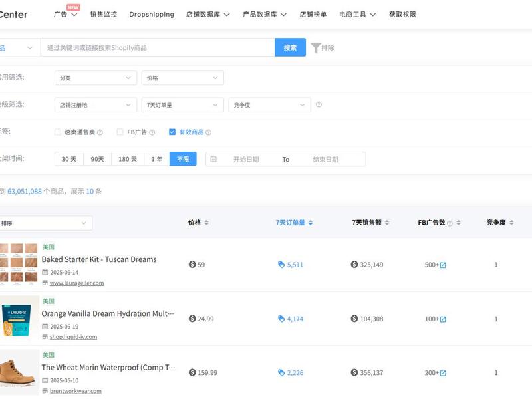Click 获取权限 link

(402, 14)
